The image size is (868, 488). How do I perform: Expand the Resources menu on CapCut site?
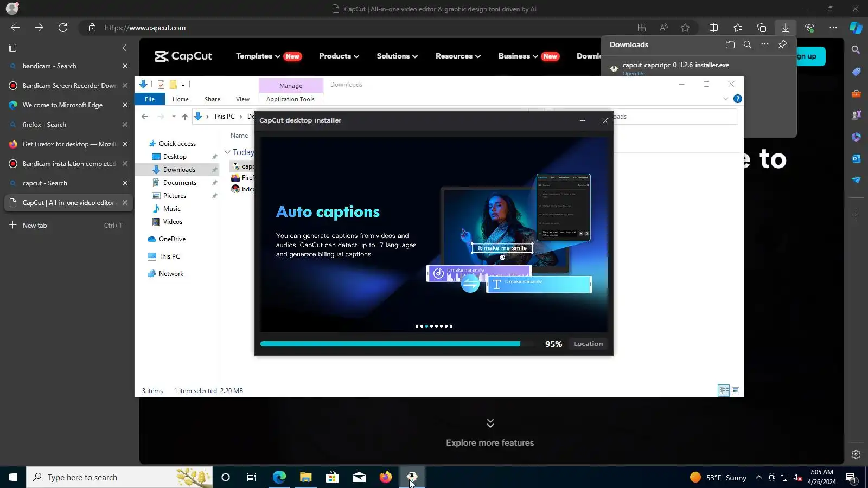[458, 56]
